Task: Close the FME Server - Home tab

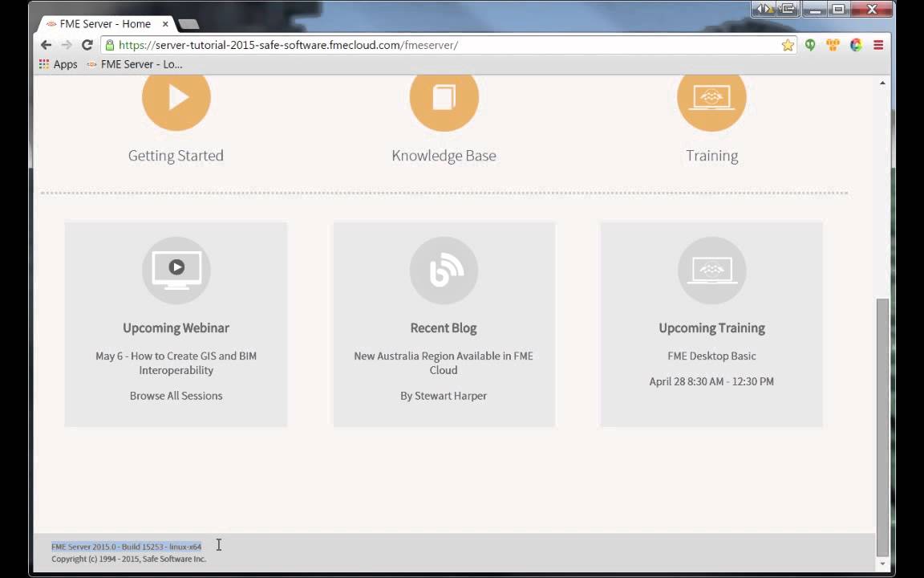Action: [x=165, y=24]
